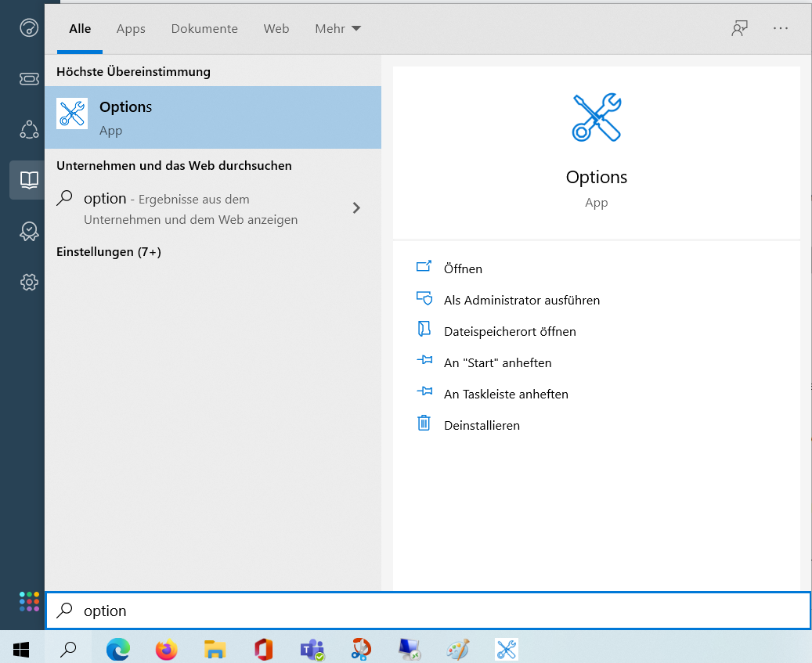
Task: Expand the web search result chevron arrow
Action: click(x=356, y=208)
